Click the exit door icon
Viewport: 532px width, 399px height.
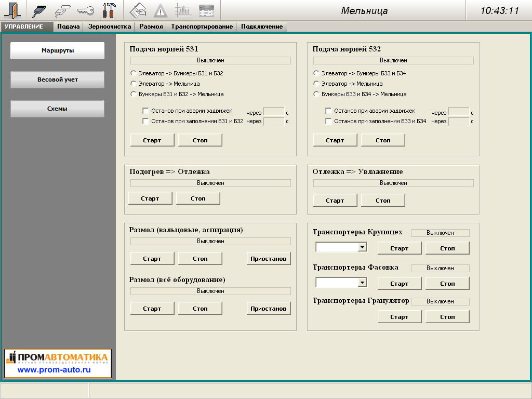[x=12, y=10]
